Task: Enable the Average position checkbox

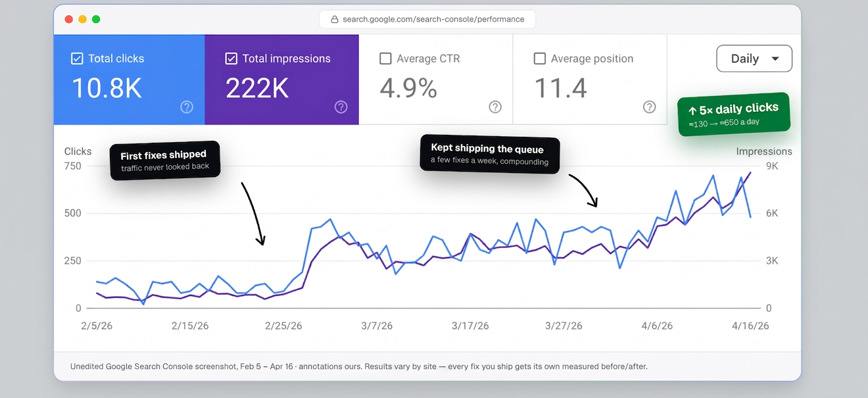Action: (x=539, y=59)
